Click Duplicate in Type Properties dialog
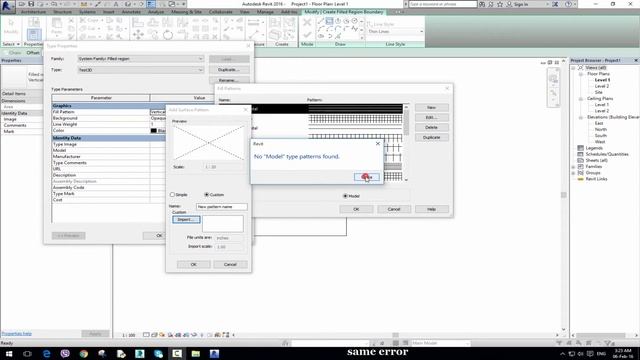The image size is (640, 360). [x=229, y=70]
